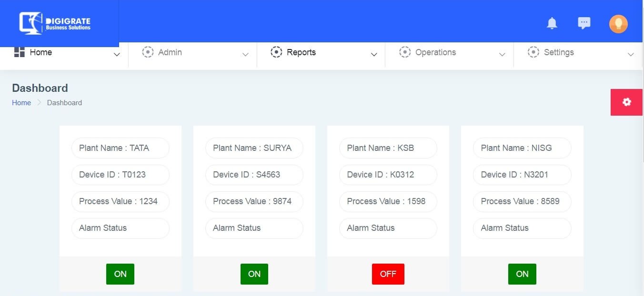Click the Admin circle icon

click(148, 52)
